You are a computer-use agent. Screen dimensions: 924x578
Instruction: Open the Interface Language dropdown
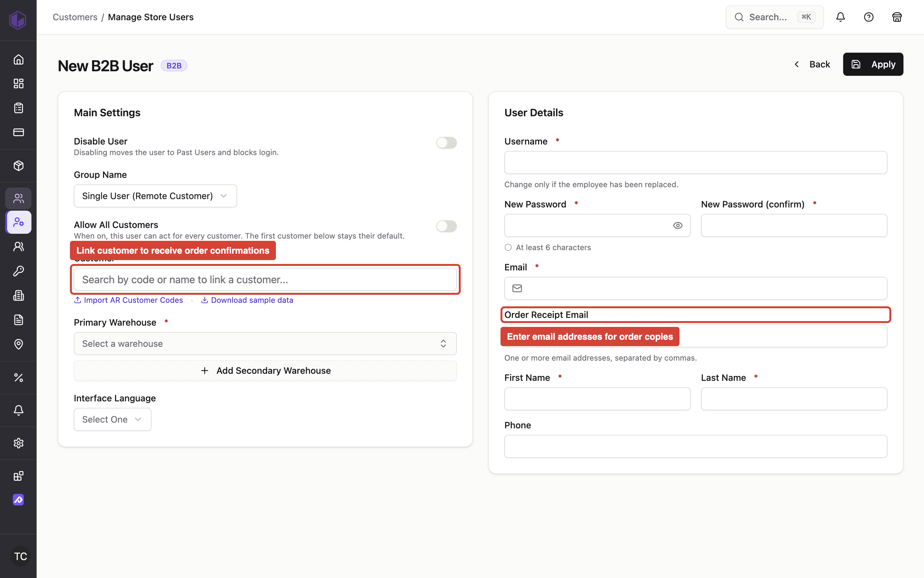pyautogui.click(x=112, y=419)
